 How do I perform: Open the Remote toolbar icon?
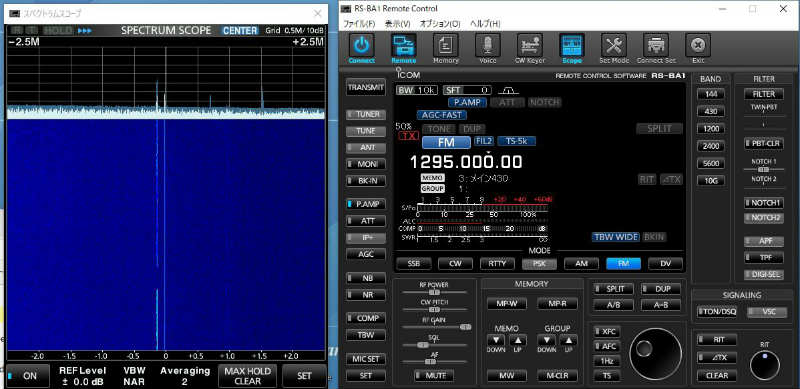[x=404, y=46]
